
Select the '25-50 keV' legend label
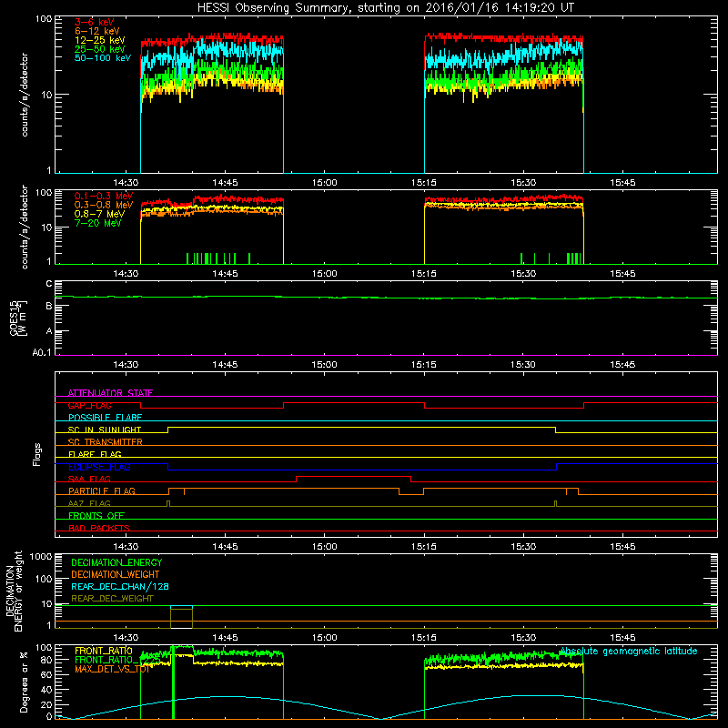(100, 49)
